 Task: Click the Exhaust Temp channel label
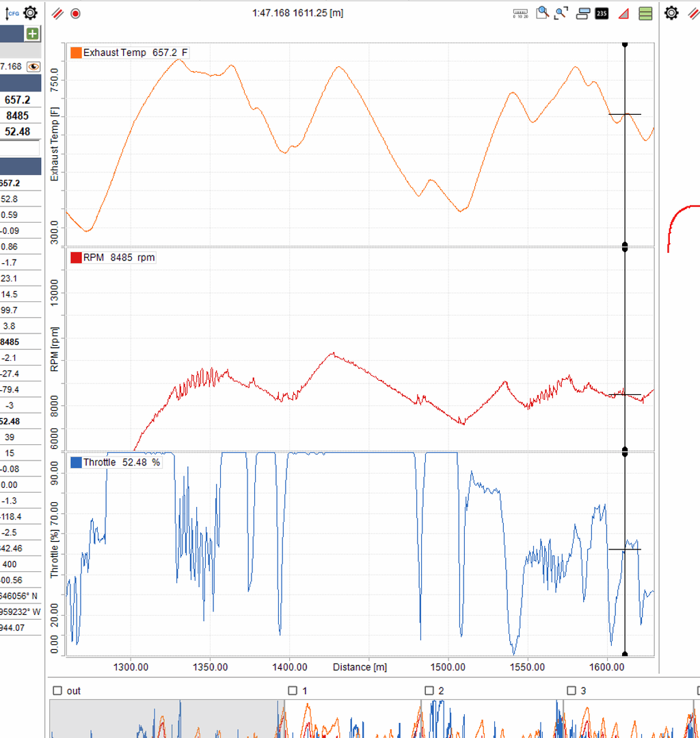point(113,53)
